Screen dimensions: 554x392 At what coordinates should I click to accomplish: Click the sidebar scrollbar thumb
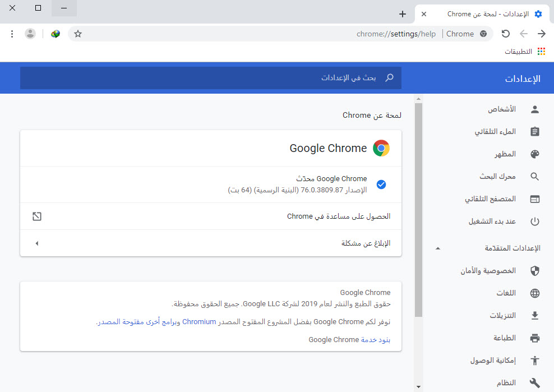point(418,210)
